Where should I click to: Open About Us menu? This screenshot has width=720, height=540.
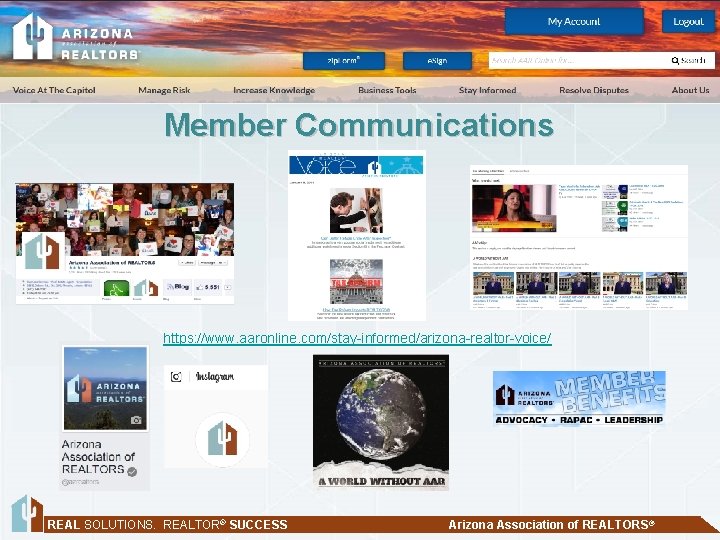[x=690, y=90]
